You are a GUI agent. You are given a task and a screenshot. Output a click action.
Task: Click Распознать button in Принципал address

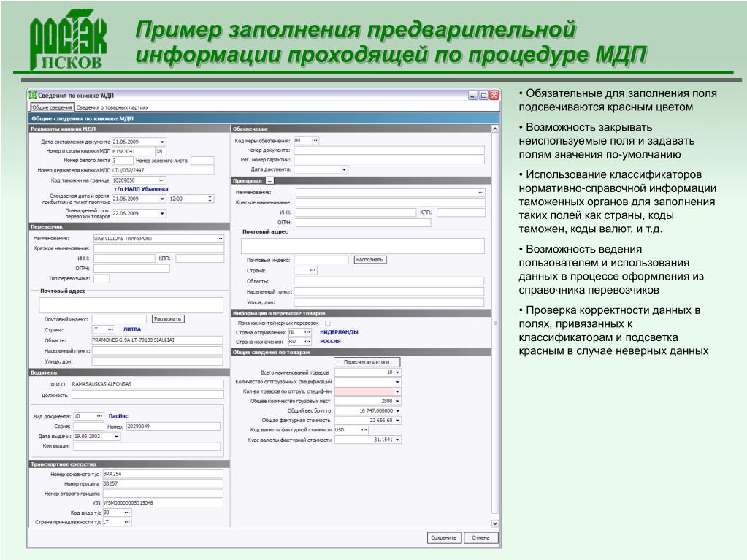(x=369, y=259)
